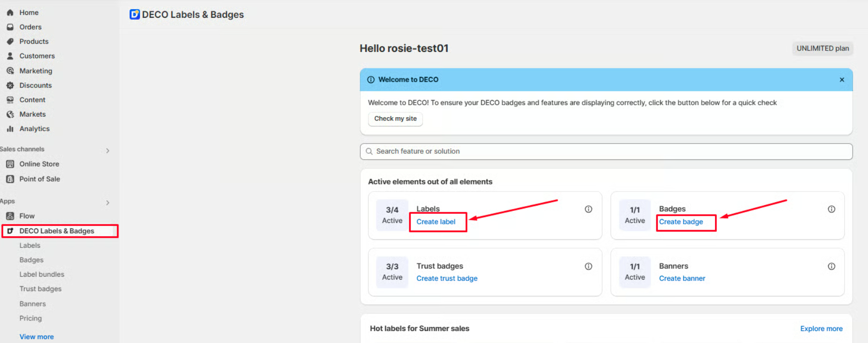Screen dimensions: 868x343
Task: Click the Create label link
Action: pos(436,221)
